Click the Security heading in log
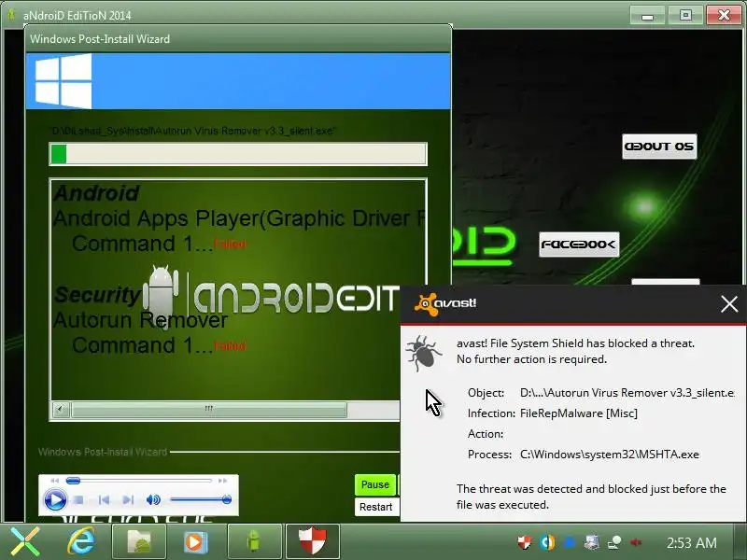 97,295
